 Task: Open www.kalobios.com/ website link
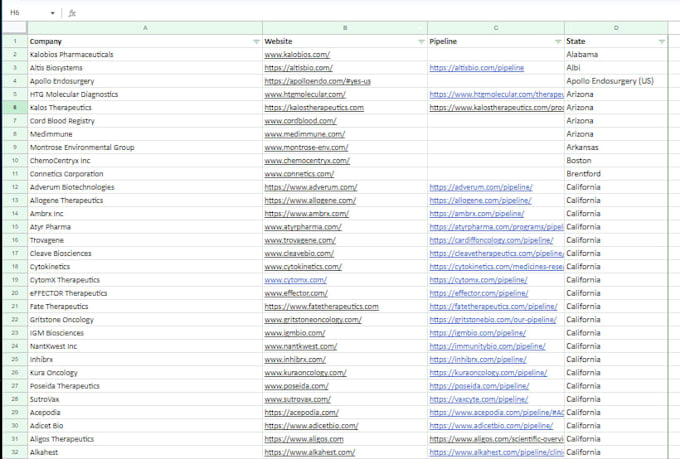pyautogui.click(x=297, y=55)
